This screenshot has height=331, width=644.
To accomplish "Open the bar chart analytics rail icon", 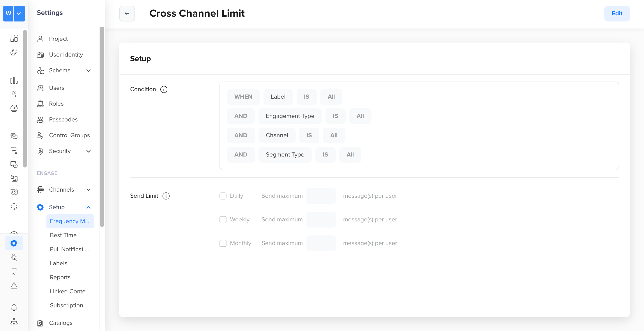I will (14, 80).
